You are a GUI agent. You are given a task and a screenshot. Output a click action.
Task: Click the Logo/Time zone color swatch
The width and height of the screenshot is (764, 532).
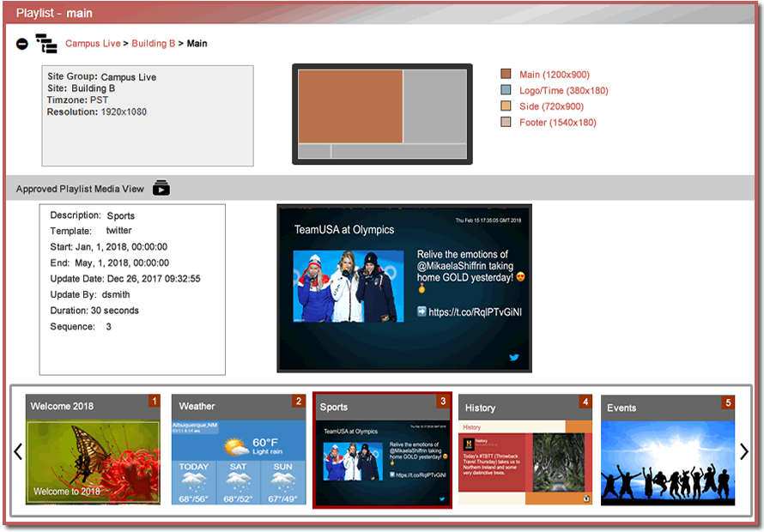tap(506, 89)
